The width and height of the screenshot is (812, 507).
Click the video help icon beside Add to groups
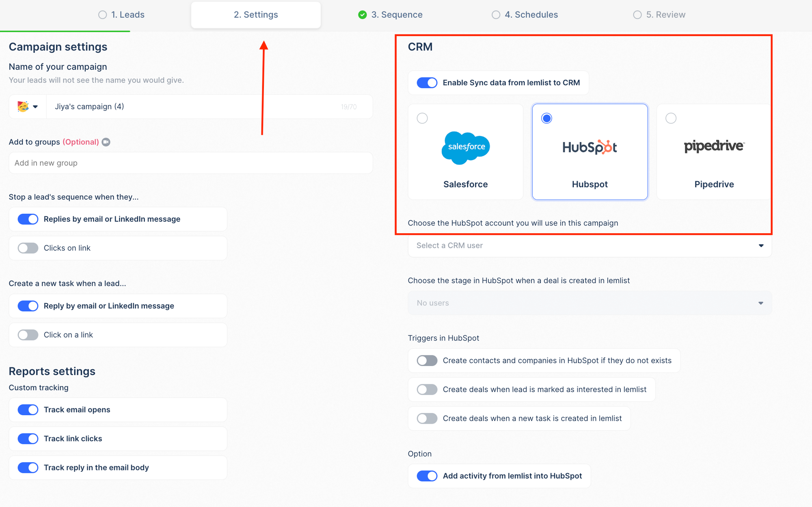(106, 142)
